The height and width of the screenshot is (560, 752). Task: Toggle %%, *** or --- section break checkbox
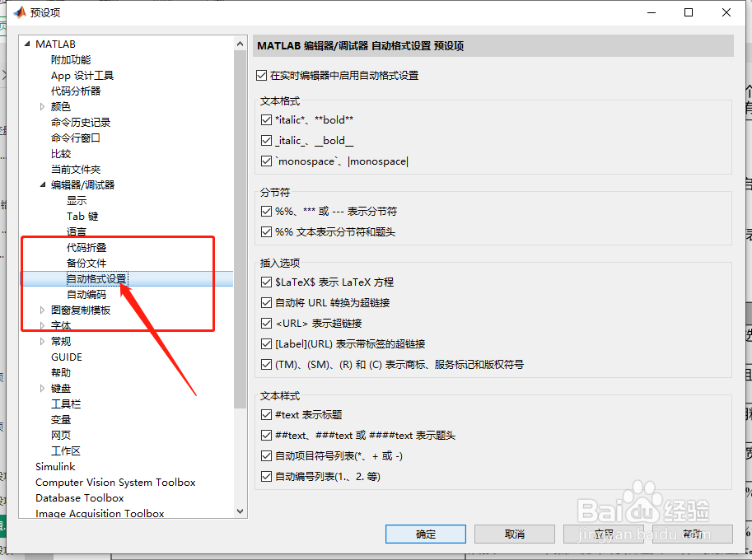(x=266, y=211)
